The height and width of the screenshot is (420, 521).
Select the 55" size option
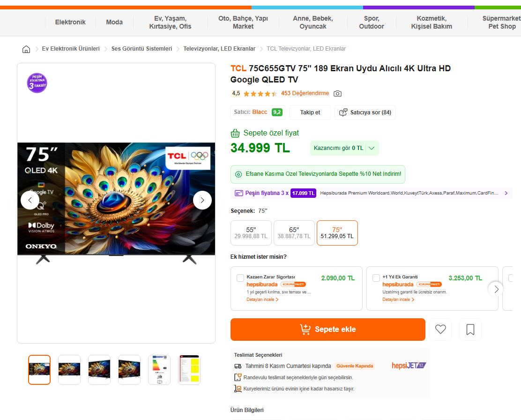pos(251,233)
